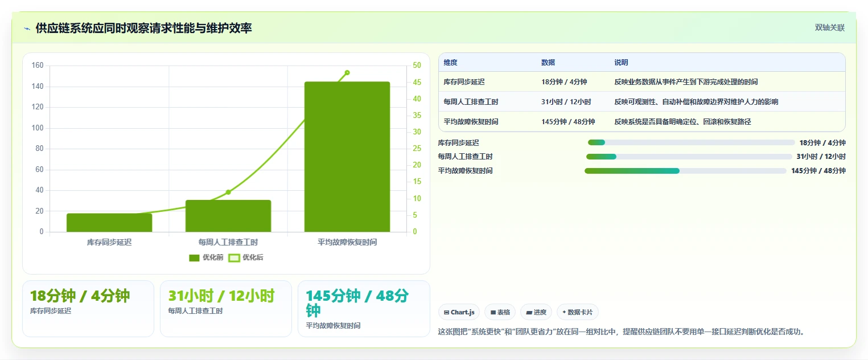Click the 库存同步延迟 table row cell
Image resolution: width=868 pixels, height=360 pixels.
pos(464,82)
